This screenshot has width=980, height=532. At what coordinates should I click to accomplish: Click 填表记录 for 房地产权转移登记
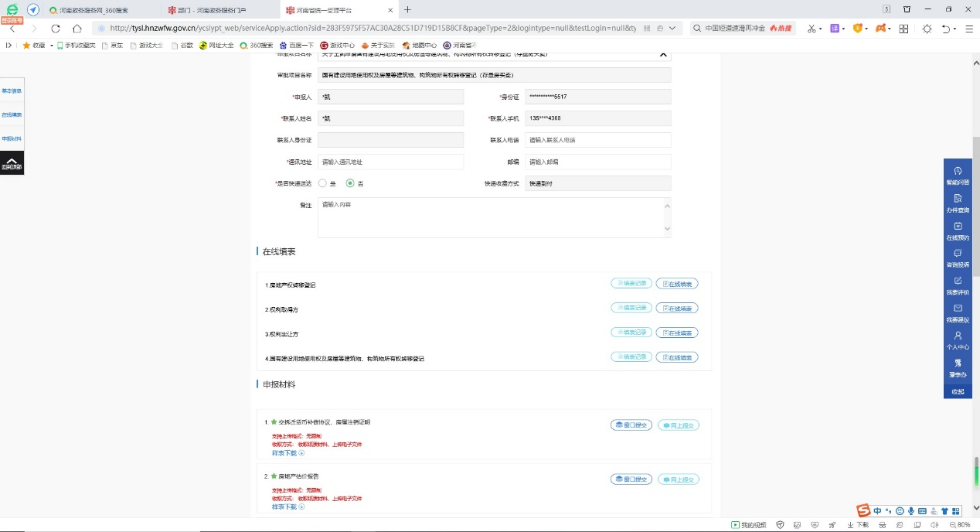(631, 284)
